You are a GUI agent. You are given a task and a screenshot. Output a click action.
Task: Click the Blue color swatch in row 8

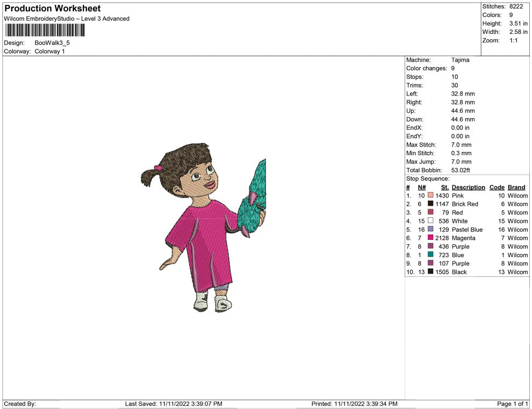430,254
